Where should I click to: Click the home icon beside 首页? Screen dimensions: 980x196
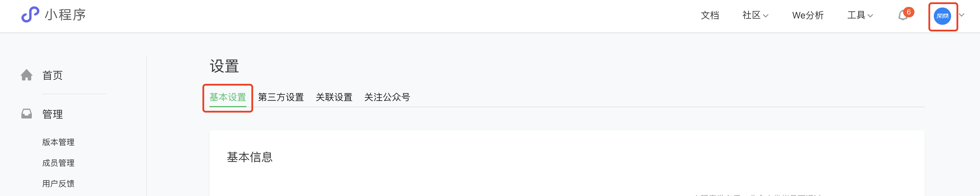tap(26, 75)
